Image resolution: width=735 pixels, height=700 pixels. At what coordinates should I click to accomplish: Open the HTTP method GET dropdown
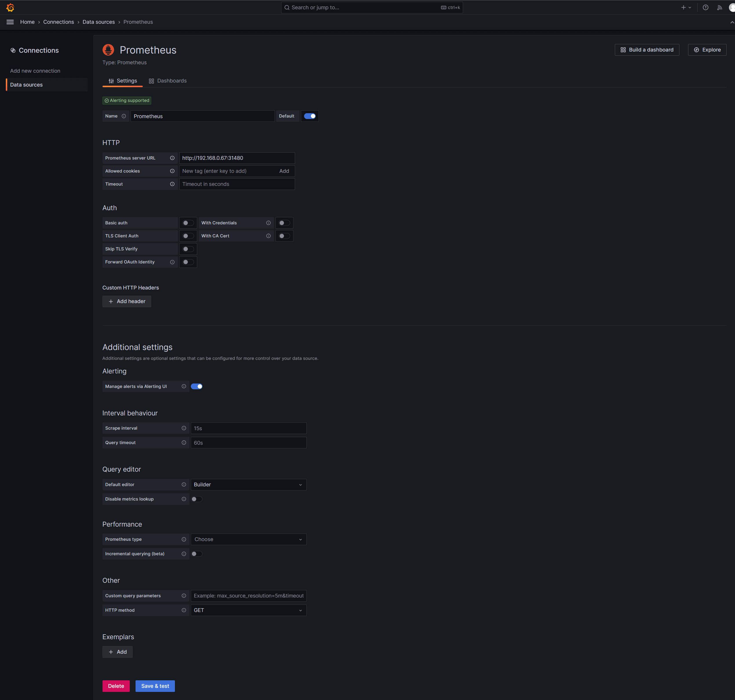click(248, 610)
